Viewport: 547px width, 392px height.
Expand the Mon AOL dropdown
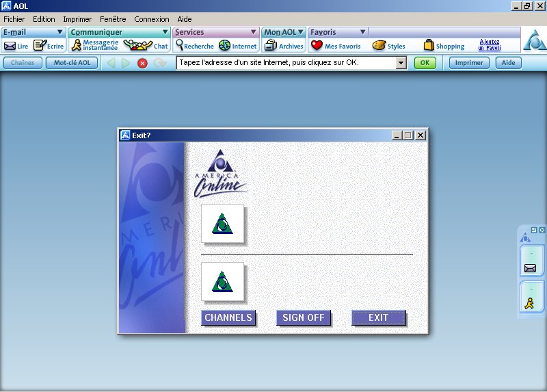pyautogui.click(x=301, y=32)
